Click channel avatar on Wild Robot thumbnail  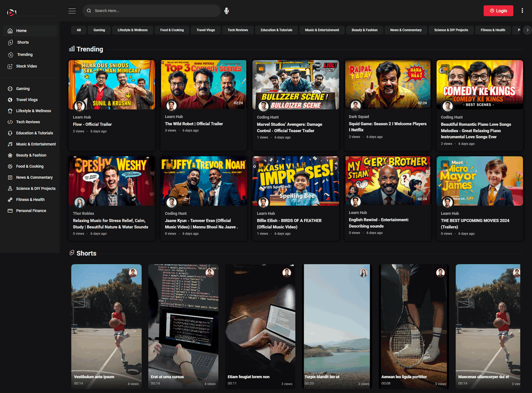[x=172, y=105]
